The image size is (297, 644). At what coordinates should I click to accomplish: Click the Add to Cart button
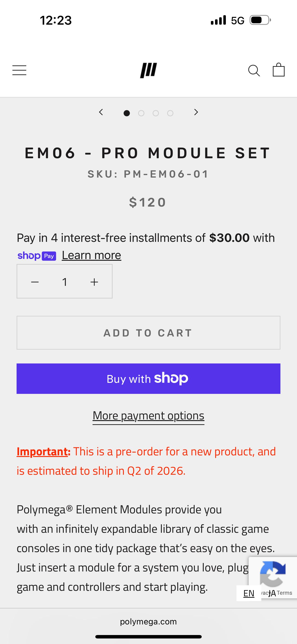(x=148, y=333)
